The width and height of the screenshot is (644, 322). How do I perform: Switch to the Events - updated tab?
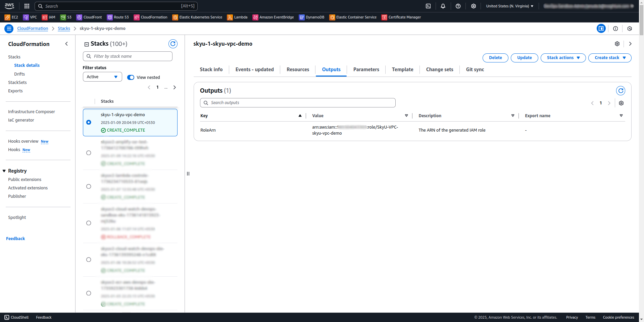click(255, 70)
